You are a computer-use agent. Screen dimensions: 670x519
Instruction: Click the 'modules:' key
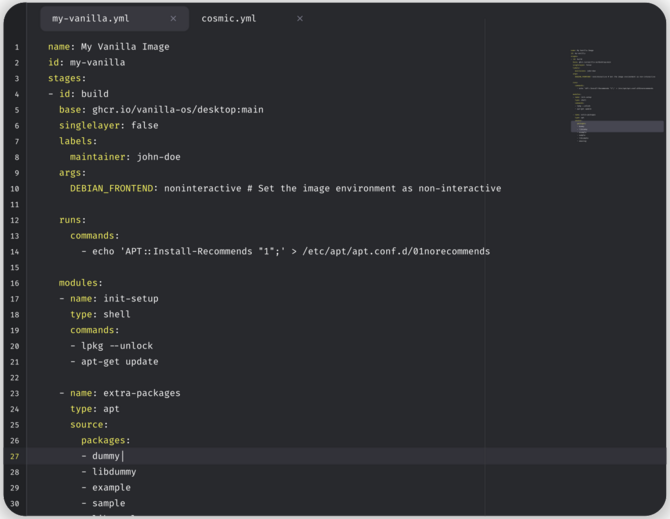(80, 283)
